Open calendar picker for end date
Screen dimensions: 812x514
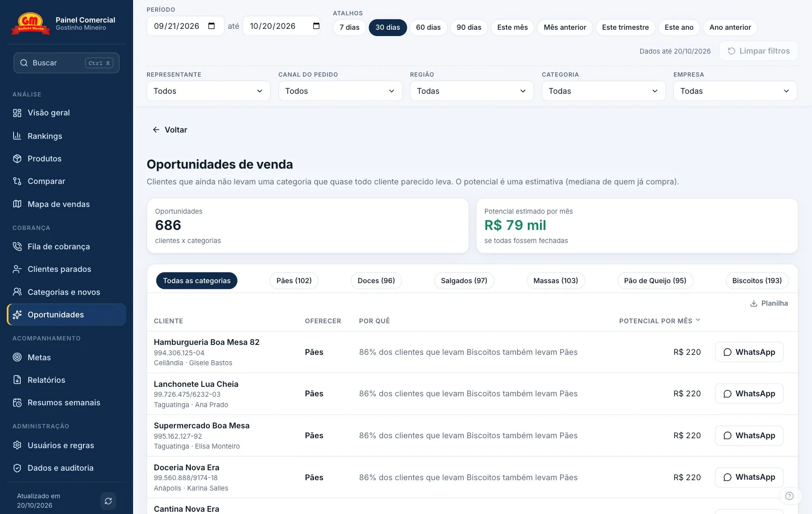316,26
